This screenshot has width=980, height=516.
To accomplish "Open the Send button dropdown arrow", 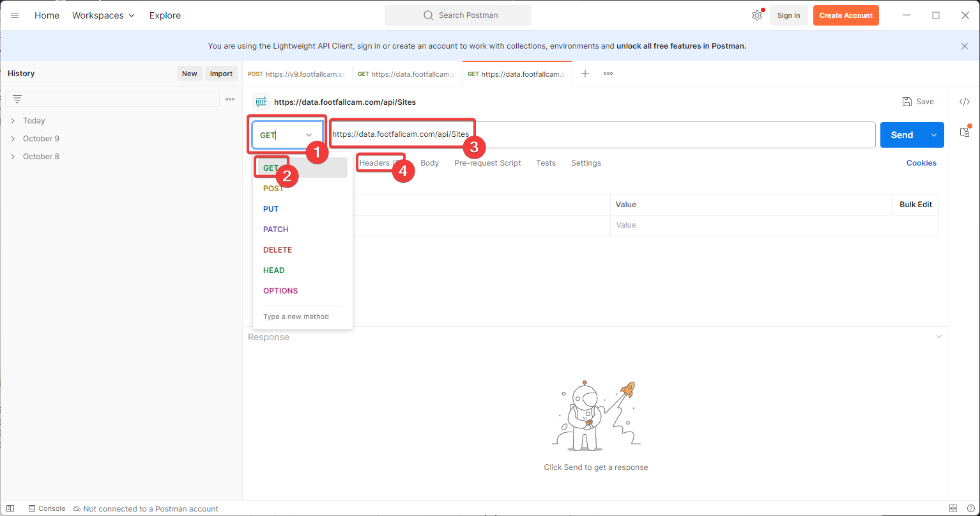I will [933, 135].
